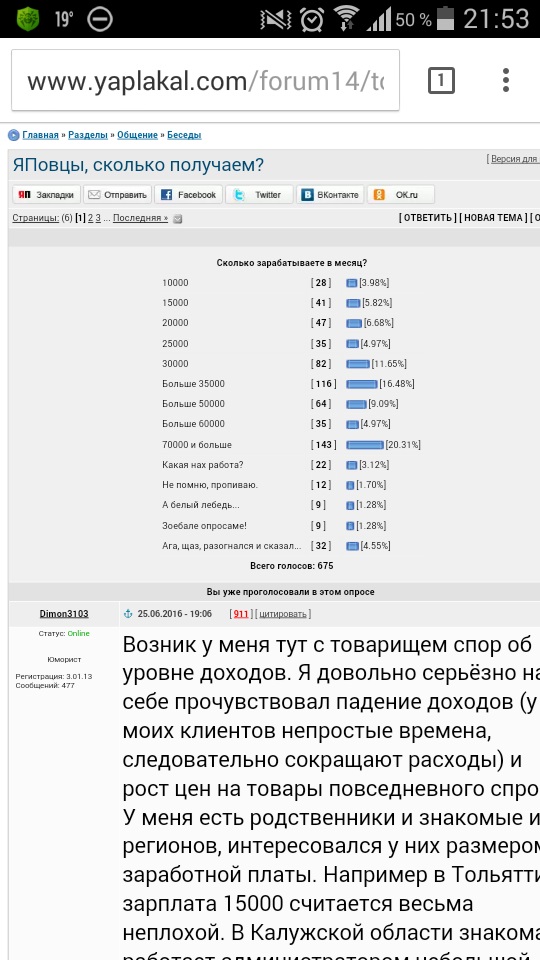The width and height of the screenshot is (540, 960).
Task: Click the small icon after Последняя »
Action: point(178,219)
